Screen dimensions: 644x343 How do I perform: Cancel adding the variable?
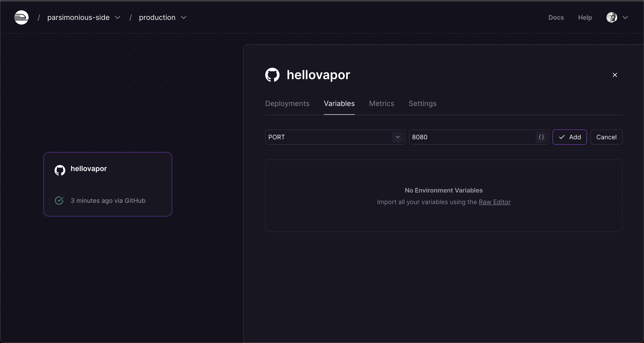[606, 137]
